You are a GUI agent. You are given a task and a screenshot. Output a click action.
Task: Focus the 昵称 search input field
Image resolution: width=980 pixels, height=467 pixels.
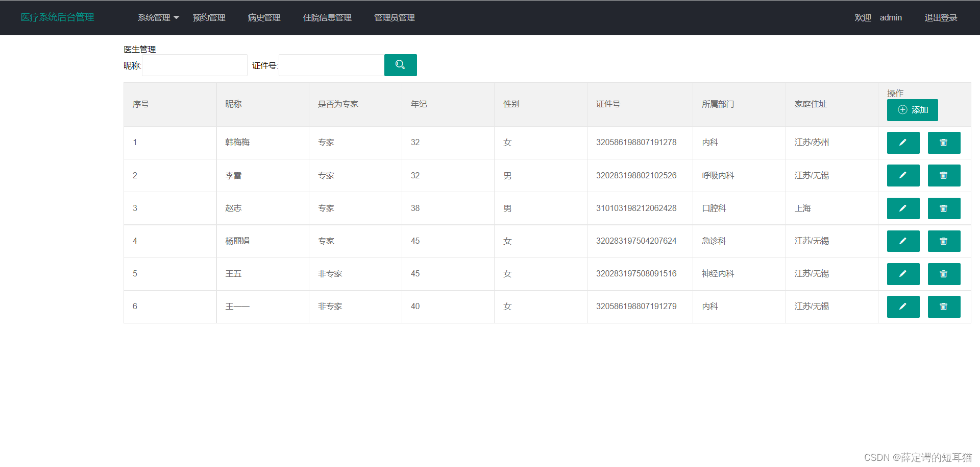click(x=194, y=65)
